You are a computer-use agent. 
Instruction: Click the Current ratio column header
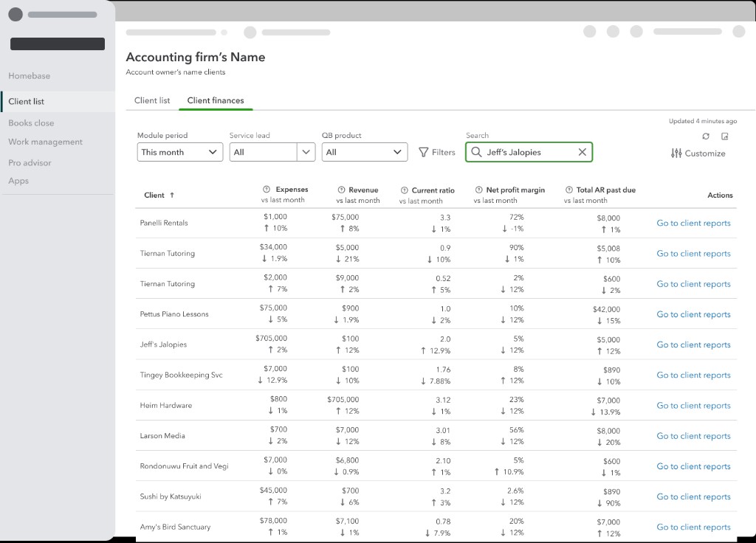[433, 190]
